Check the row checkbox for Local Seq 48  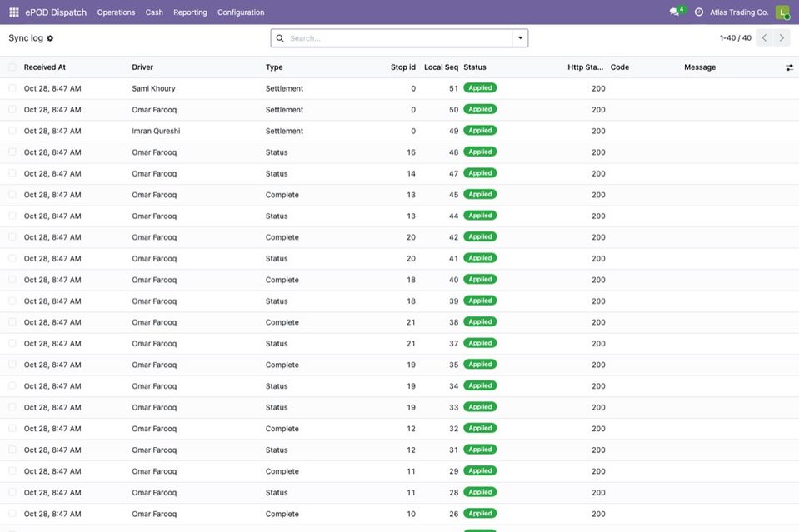pos(12,152)
